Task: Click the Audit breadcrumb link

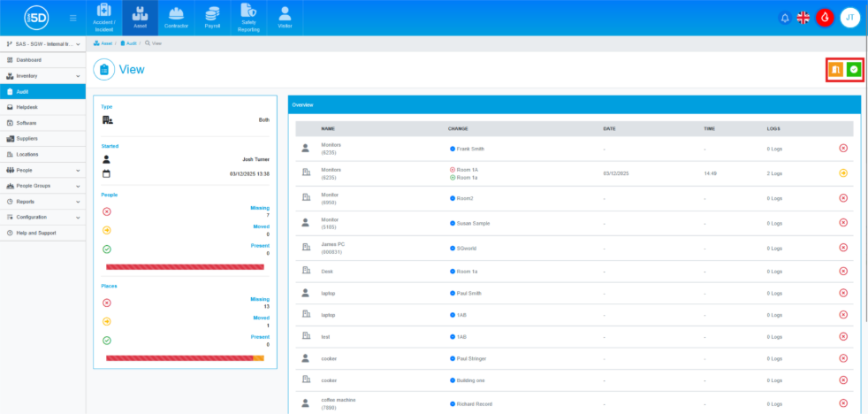Action: click(x=129, y=42)
